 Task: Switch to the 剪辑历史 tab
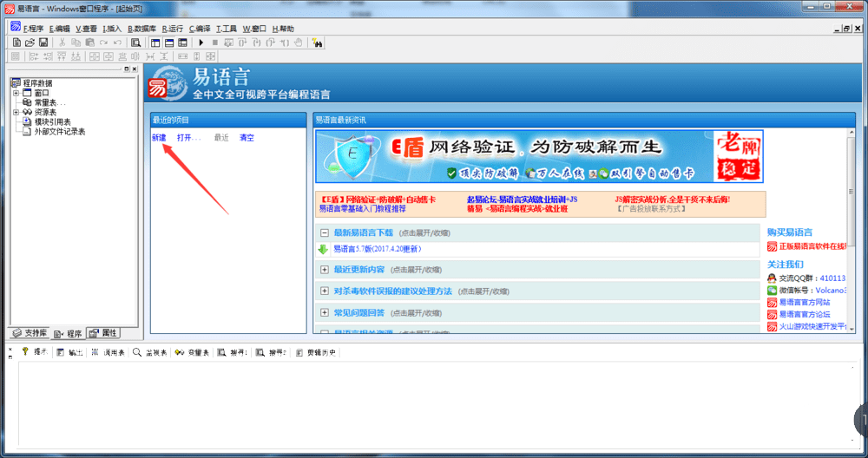(x=316, y=352)
